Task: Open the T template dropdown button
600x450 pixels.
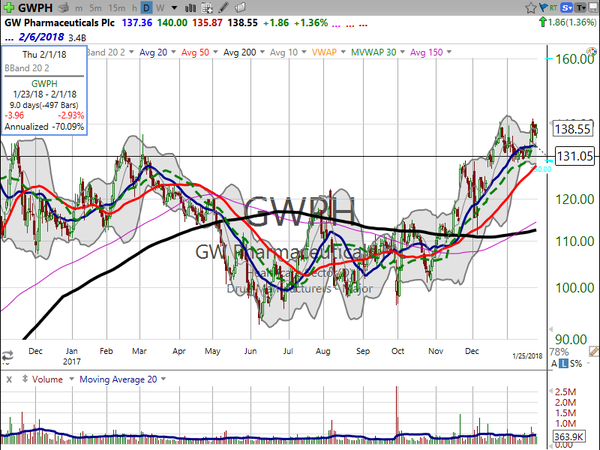Action: tap(581, 8)
